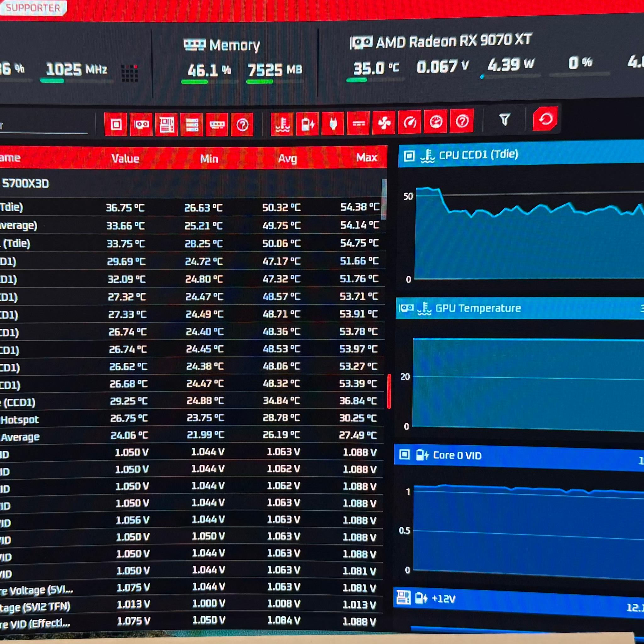Toggle the motherboard sensors filter icon

point(166,125)
